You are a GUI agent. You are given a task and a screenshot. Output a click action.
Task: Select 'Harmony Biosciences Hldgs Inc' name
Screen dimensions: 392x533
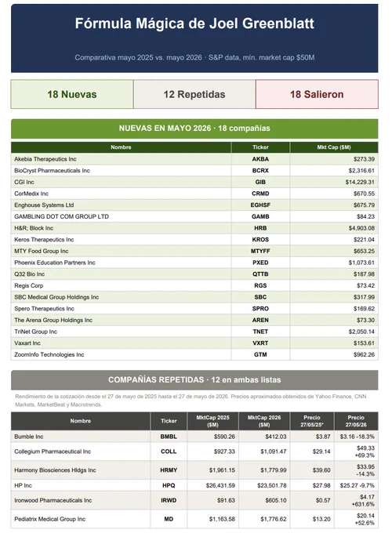[55, 470]
